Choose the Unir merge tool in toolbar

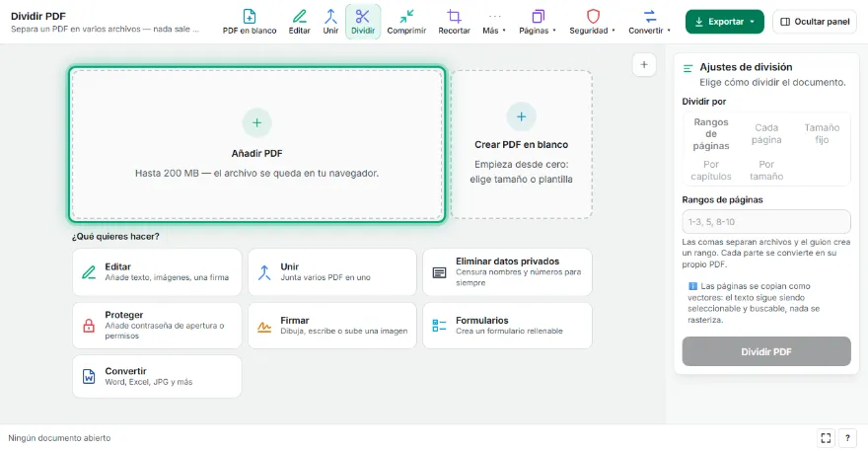click(330, 22)
